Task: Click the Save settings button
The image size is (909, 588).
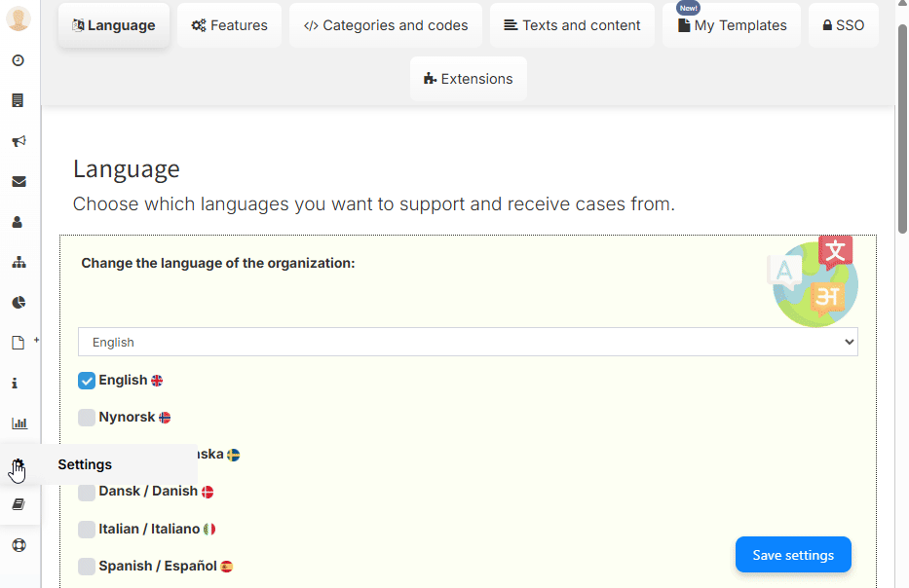Action: [x=793, y=555]
